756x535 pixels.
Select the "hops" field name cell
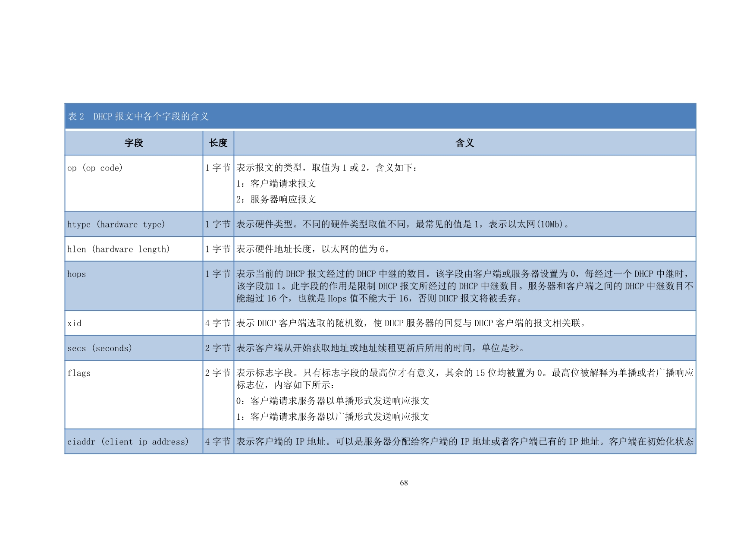[77, 274]
